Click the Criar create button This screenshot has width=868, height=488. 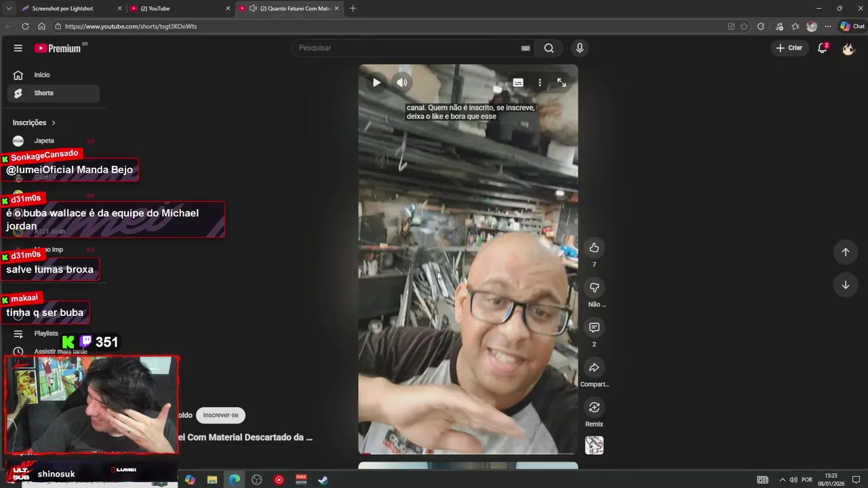[x=789, y=48]
